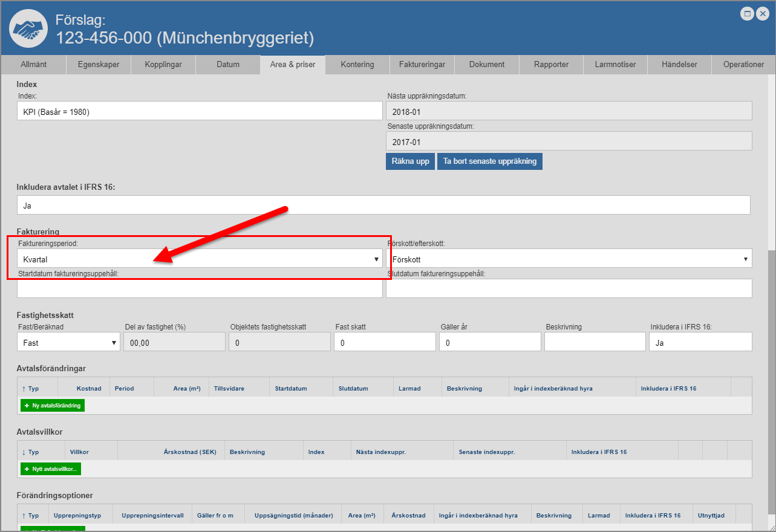776x532 pixels.
Task: Click the maximize window icon
Action: (x=748, y=13)
